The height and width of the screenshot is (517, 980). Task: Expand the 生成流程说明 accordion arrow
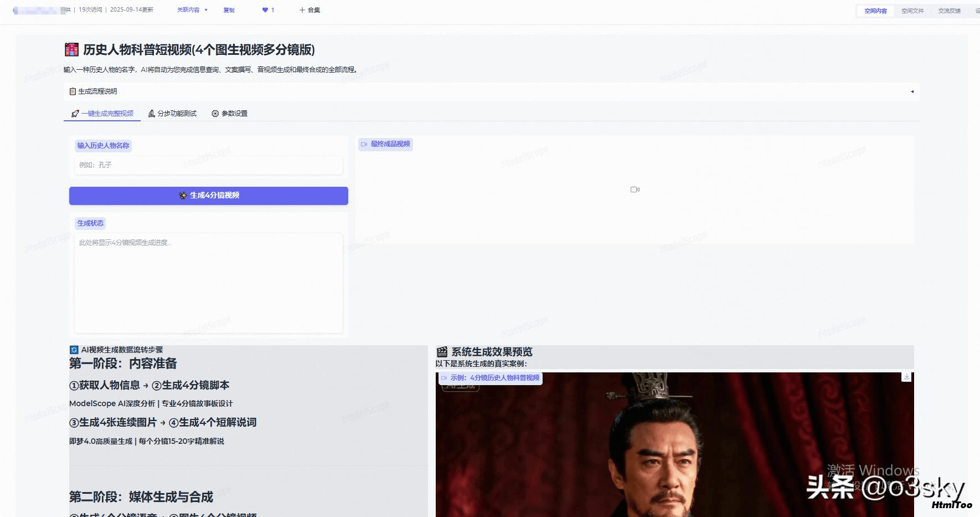click(x=912, y=91)
